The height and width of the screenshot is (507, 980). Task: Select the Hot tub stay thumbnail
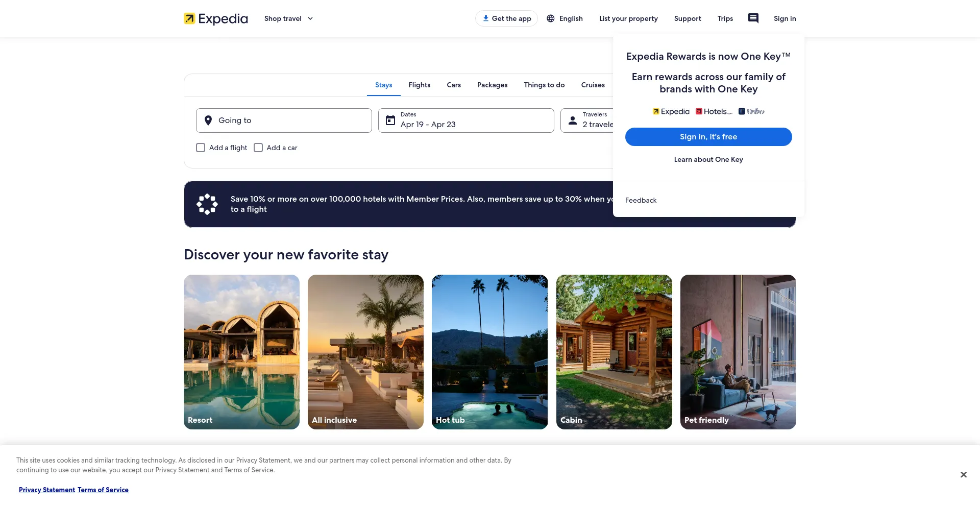tap(489, 352)
